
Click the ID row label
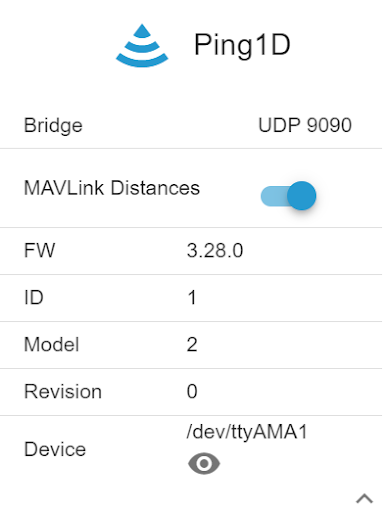34,297
